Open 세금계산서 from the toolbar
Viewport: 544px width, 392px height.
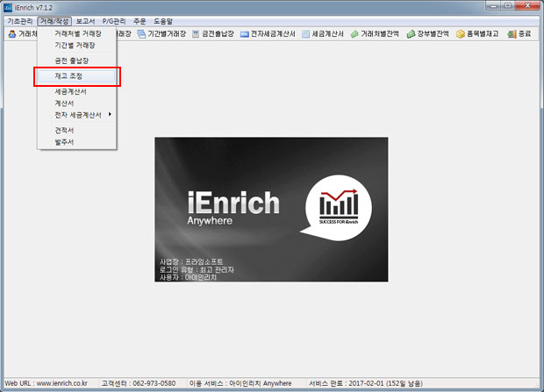[322, 34]
